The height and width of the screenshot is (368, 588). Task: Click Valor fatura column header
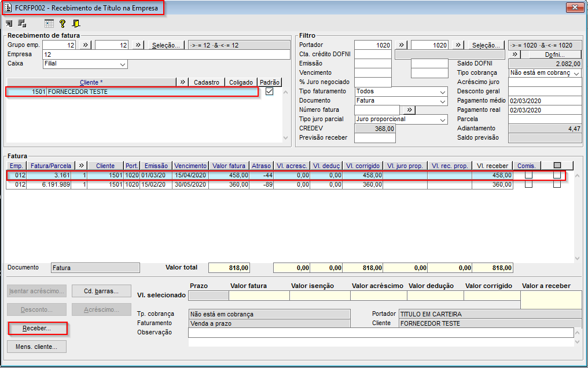point(229,166)
